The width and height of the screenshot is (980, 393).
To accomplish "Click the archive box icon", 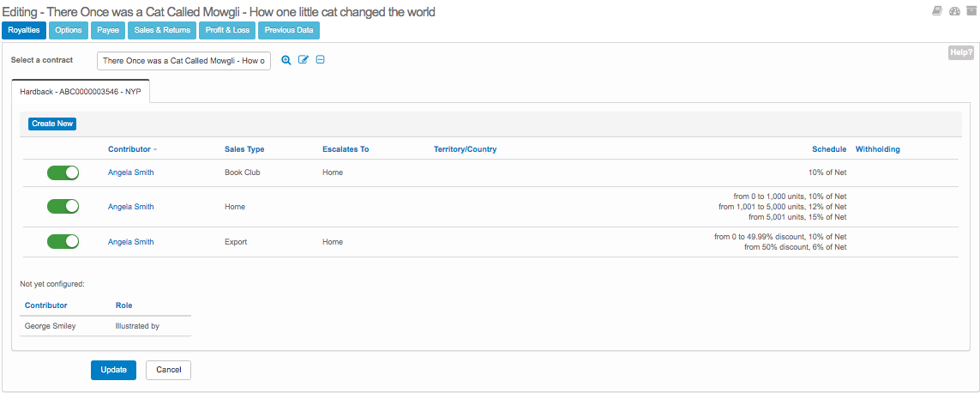I will 971,11.
